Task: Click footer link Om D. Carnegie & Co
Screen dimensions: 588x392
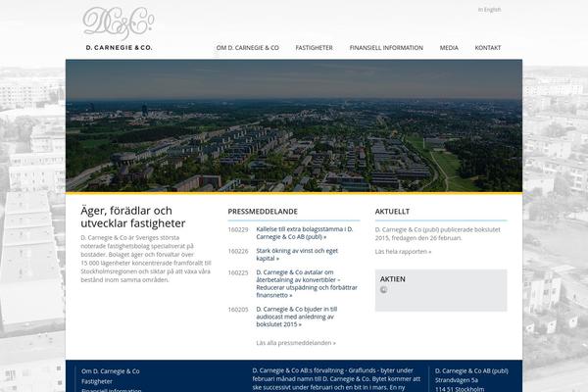Action: (x=110, y=371)
